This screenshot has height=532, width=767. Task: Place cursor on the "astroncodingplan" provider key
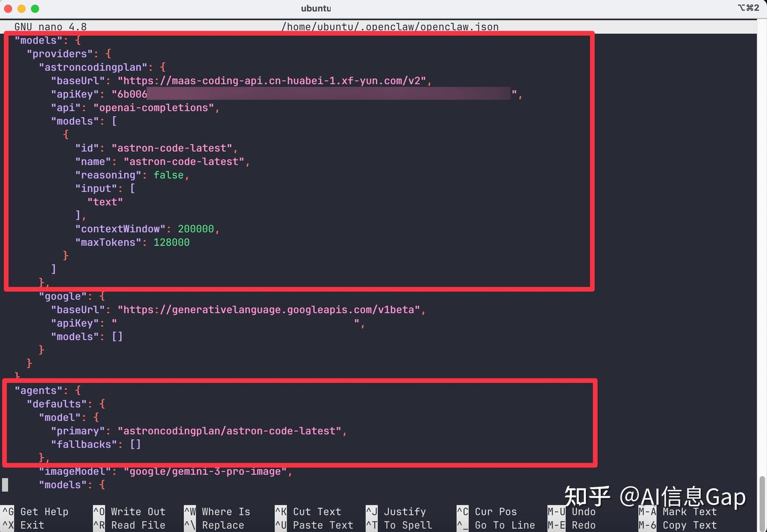93,68
